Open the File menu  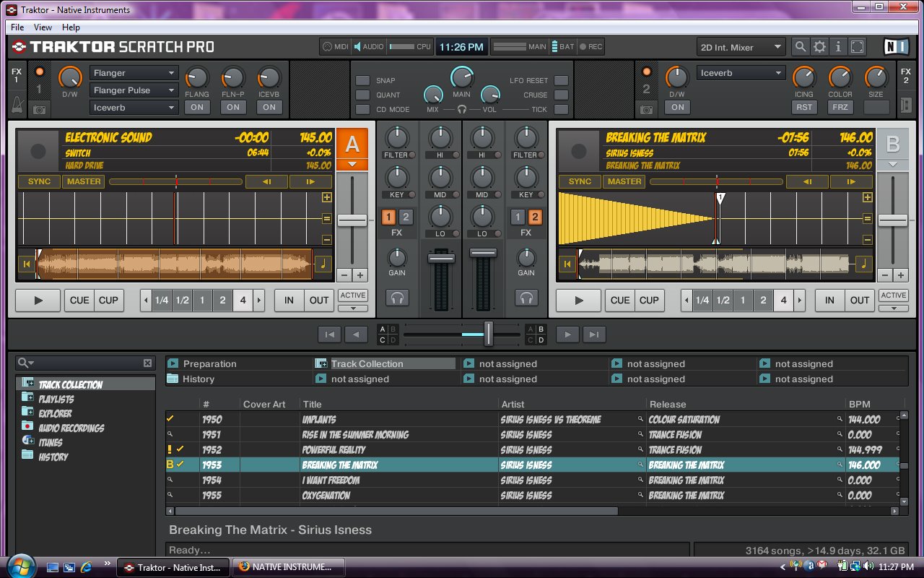click(17, 27)
